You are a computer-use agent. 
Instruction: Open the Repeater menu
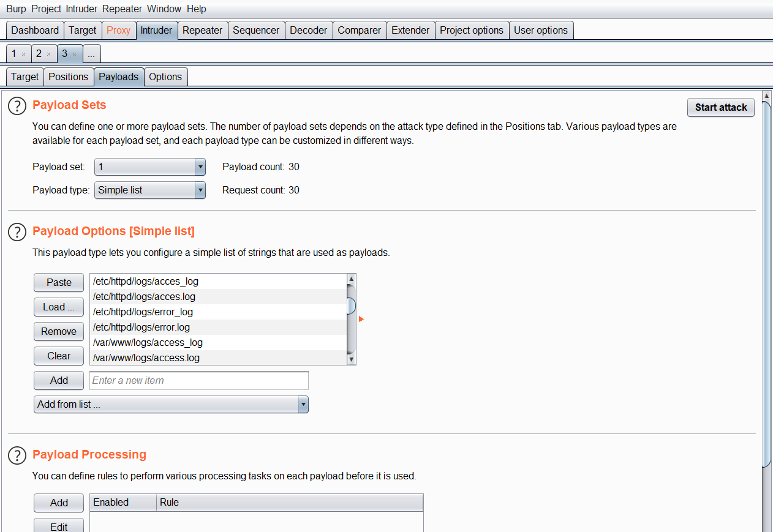[x=123, y=9]
